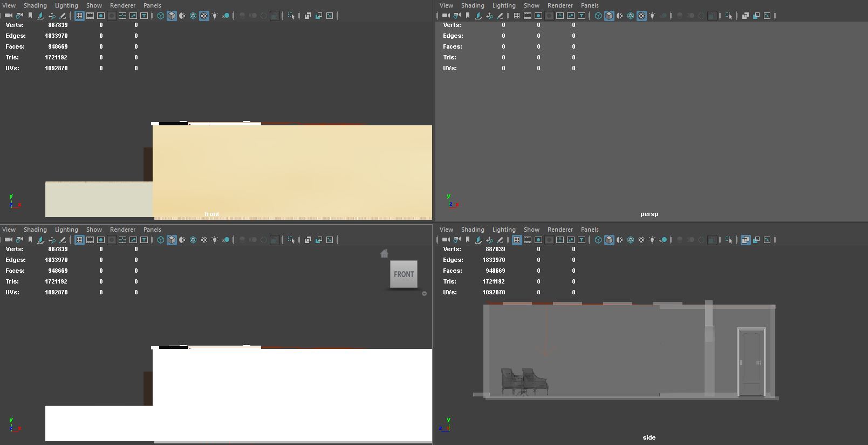This screenshot has height=445, width=868.
Task: Open the Lighting menu in the persp panel
Action: pos(504,5)
